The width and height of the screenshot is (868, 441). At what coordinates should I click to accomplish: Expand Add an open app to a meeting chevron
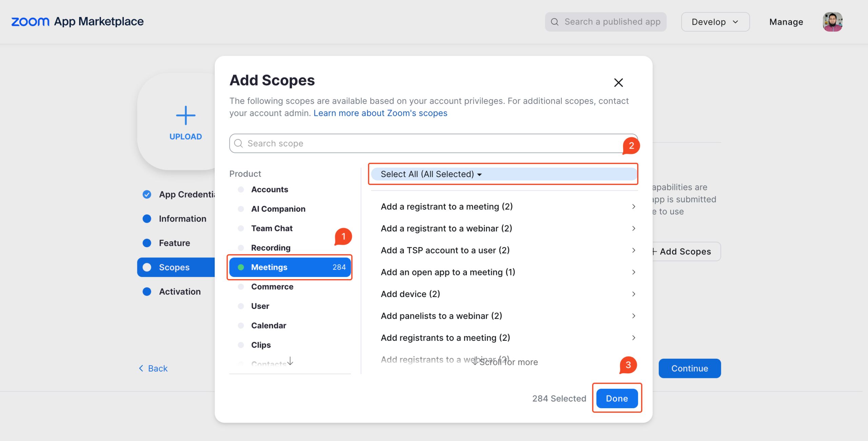pyautogui.click(x=633, y=272)
